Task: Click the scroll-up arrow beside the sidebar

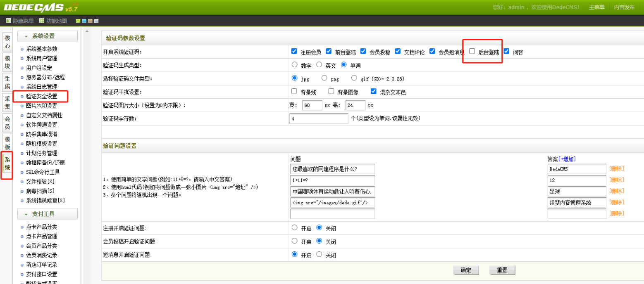Action: 87,31
